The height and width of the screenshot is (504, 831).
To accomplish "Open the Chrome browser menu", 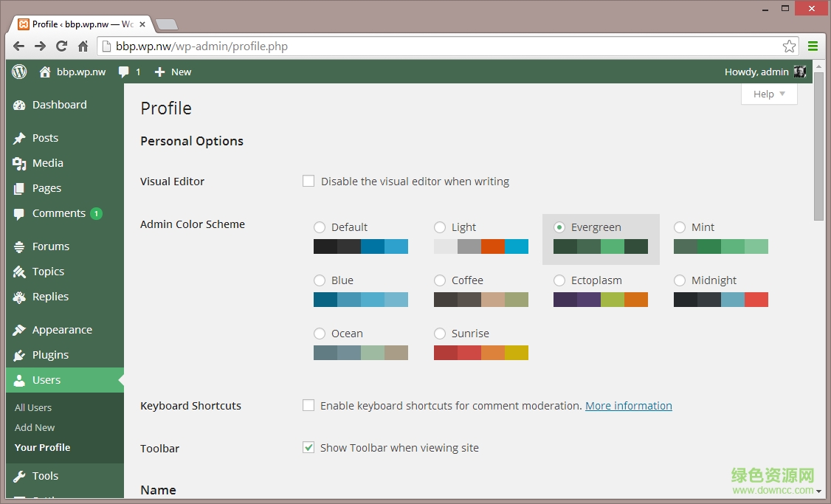I will point(813,46).
